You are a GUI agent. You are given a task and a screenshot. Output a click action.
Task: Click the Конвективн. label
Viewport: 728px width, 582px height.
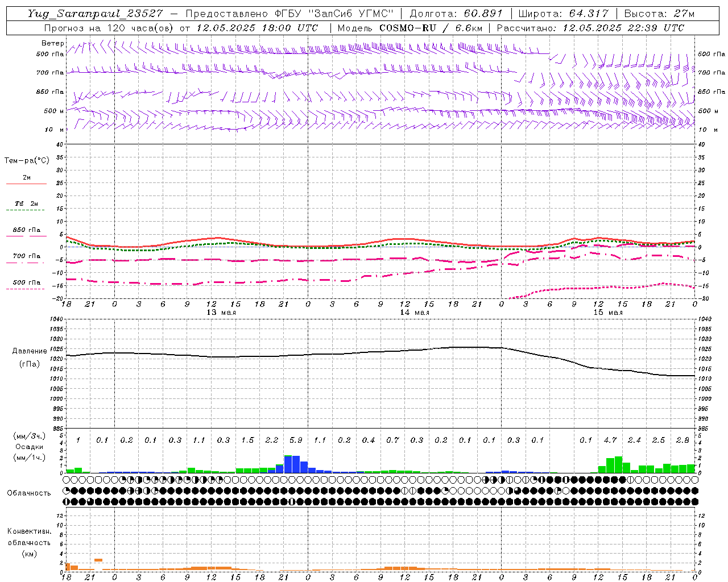coord(30,531)
